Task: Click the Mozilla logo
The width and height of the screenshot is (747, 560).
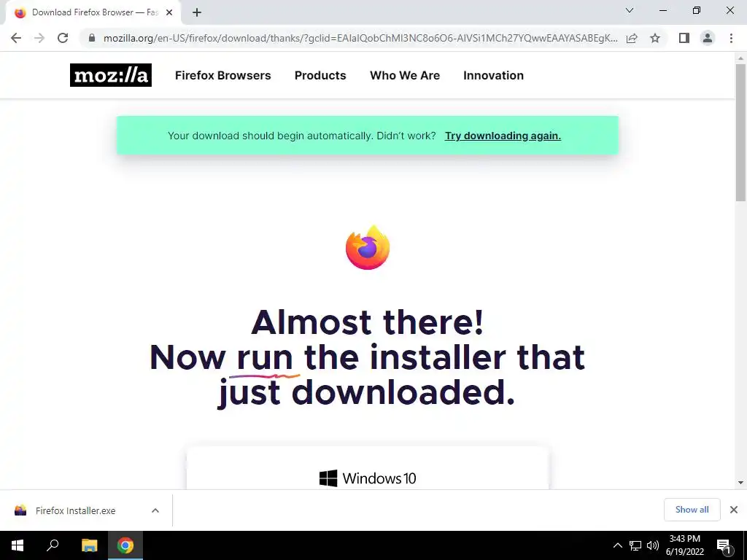Action: 111,75
